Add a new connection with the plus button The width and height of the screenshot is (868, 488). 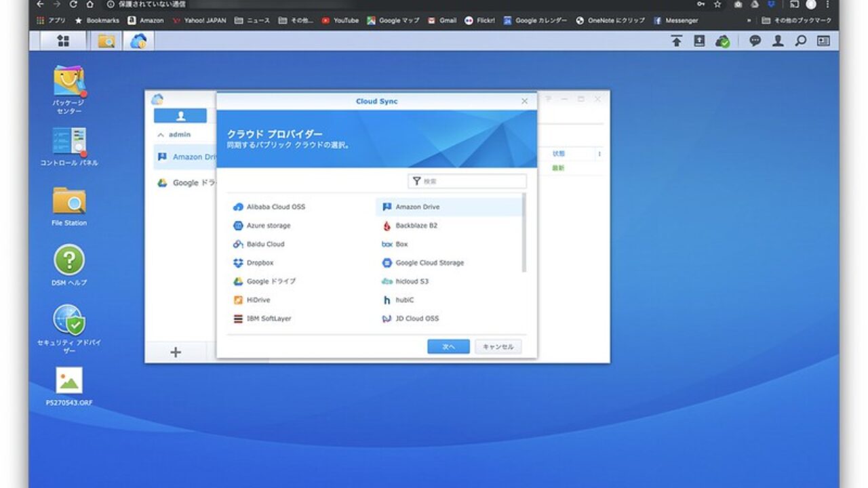tap(176, 352)
